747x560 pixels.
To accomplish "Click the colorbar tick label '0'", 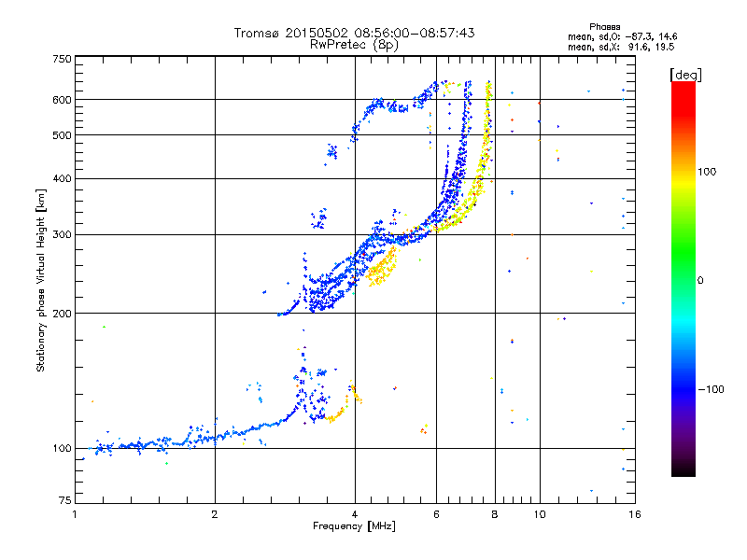I will [x=700, y=281].
